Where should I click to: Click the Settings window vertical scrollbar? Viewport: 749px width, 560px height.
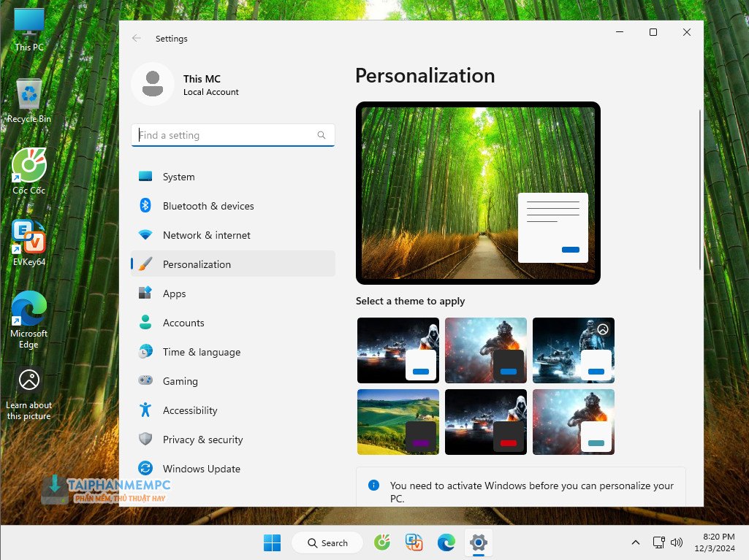point(700,190)
